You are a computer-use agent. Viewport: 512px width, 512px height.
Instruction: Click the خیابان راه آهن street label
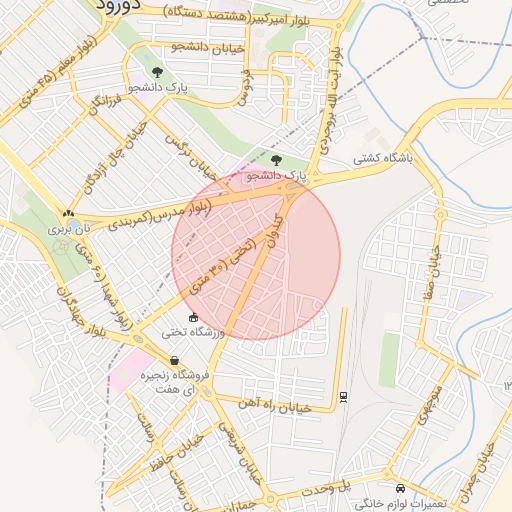275,405
